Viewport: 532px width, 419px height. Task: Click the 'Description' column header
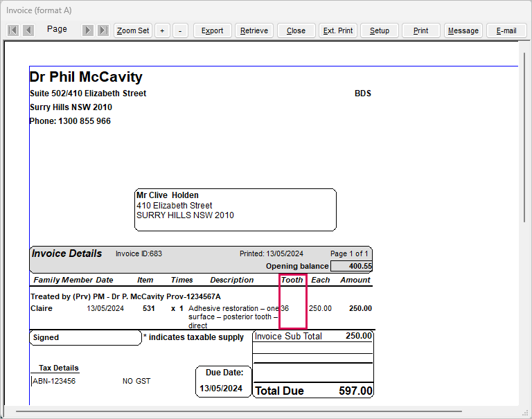pos(232,280)
